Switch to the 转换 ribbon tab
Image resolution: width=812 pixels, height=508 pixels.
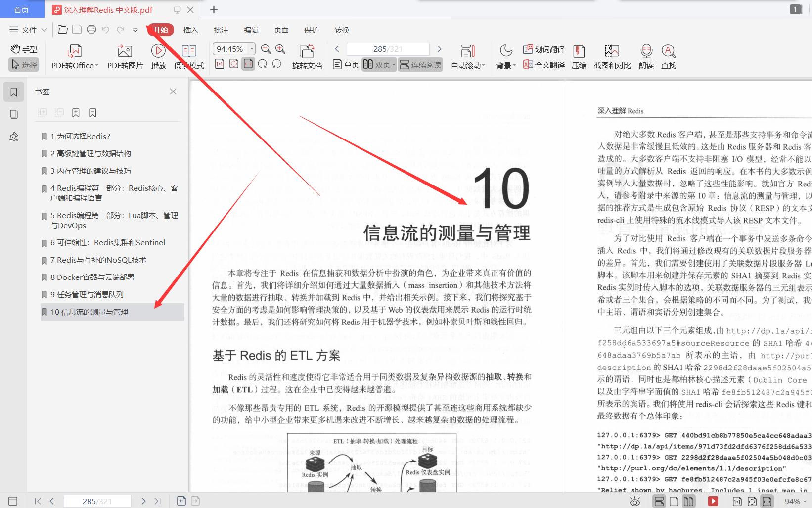(341, 30)
